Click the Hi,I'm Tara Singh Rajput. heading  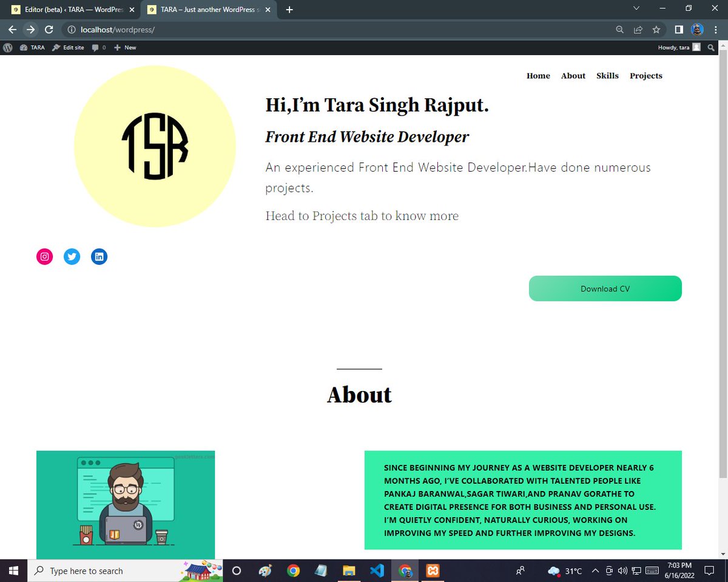(377, 105)
